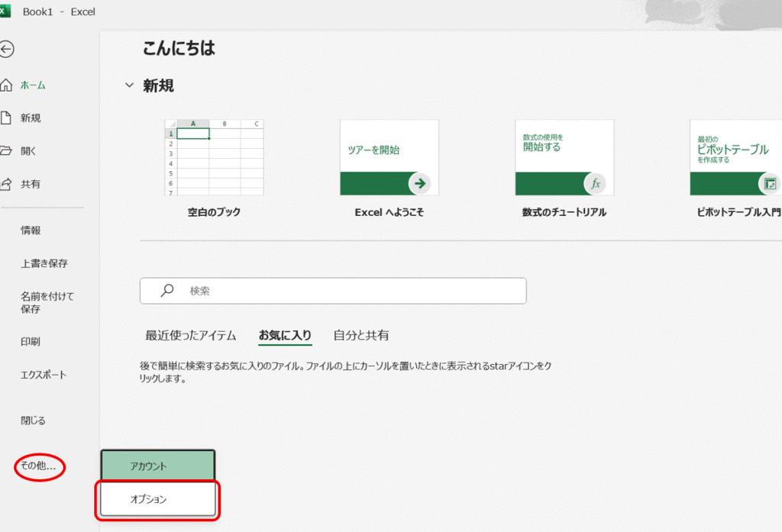Switch to 最近使ったアイテム tab

pyautogui.click(x=191, y=335)
